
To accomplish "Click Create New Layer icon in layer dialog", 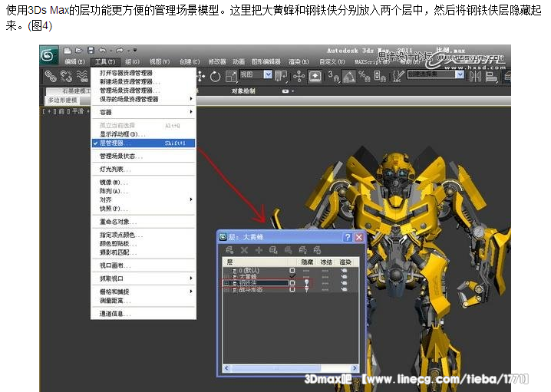I will coord(229,250).
